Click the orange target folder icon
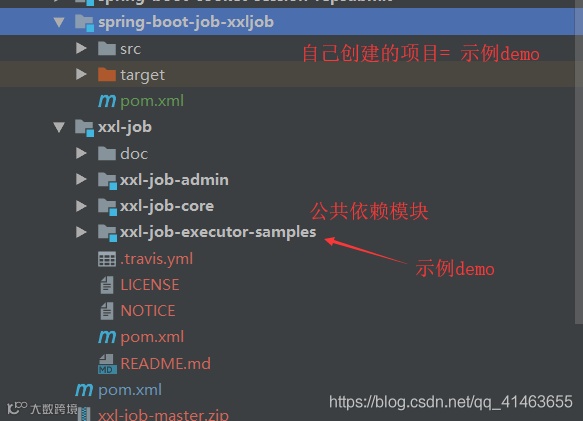 (x=107, y=74)
